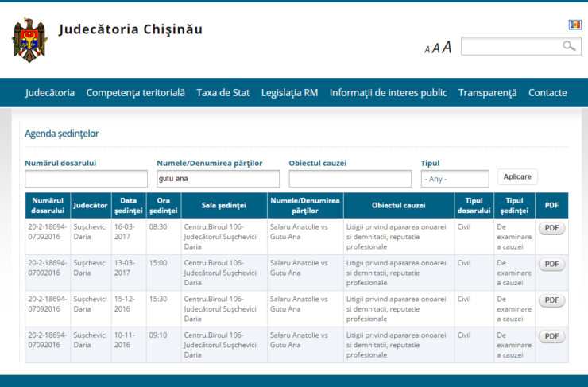Viewport: 588px width, 387px height.
Task: Open the Judecătoria menu
Action: 50,93
